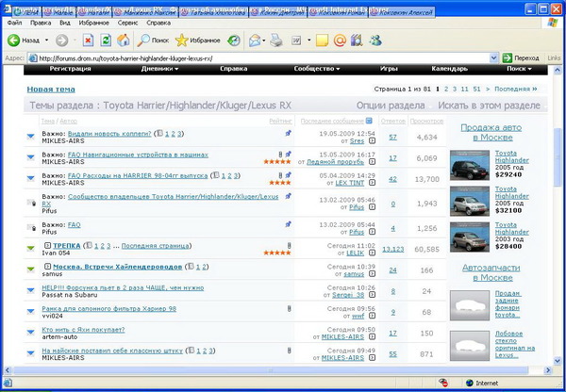
Task: Open user profile link MIKLES-AIRS in Сегодня 09:50 row
Action: point(342,336)
